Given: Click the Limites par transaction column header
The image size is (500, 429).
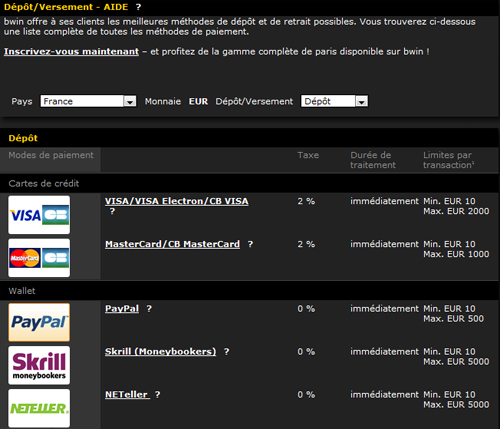Looking at the screenshot, I should click(x=449, y=160).
